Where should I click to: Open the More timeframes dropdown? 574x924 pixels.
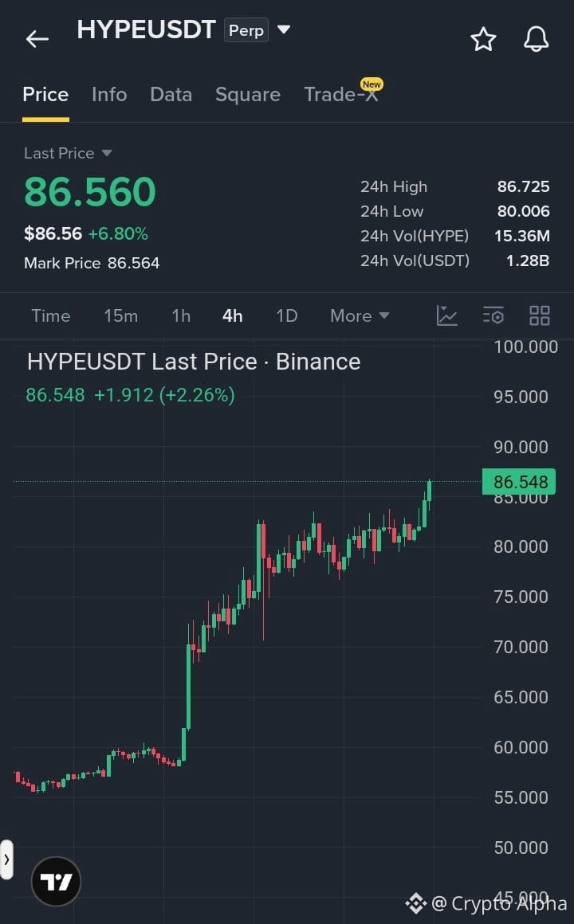[360, 316]
